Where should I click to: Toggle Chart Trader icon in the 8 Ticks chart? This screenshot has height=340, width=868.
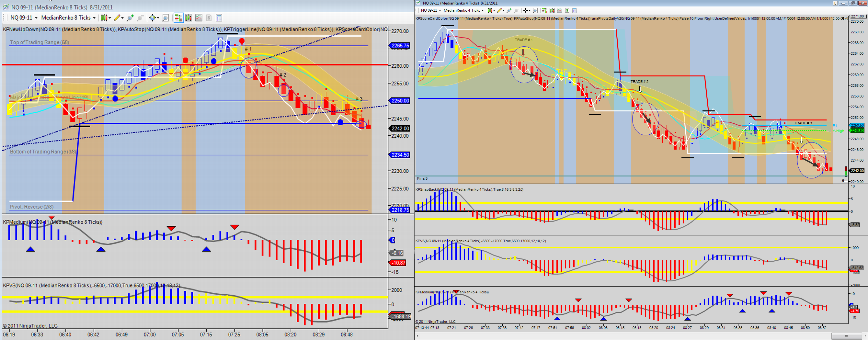click(178, 18)
